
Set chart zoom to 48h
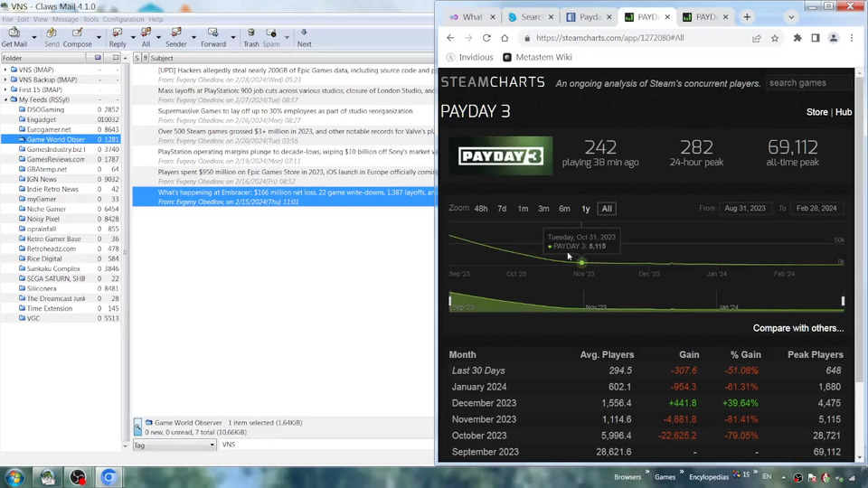click(x=481, y=209)
